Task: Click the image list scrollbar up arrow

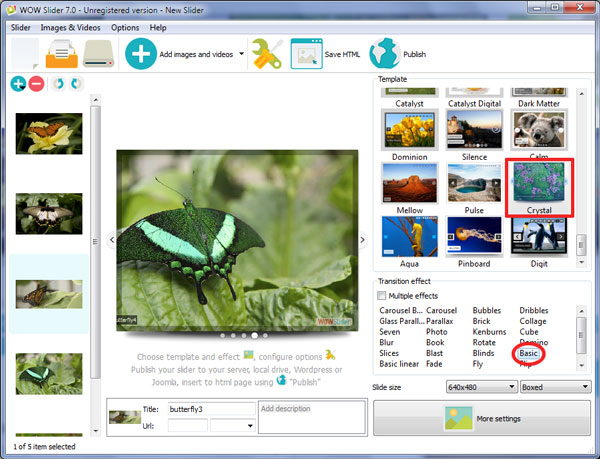Action: tap(96, 99)
